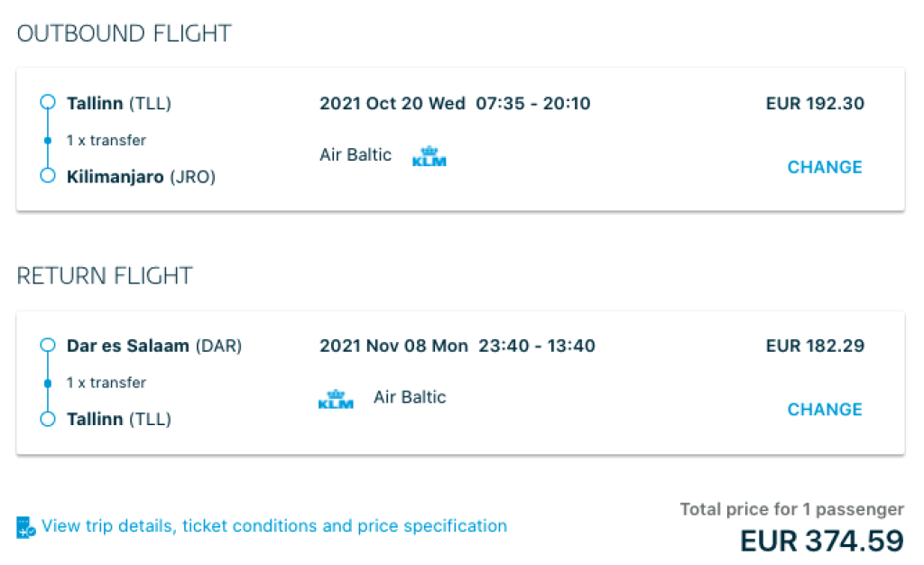
Task: Click the Dar es Salaam departure circle marker
Action: click(49, 346)
